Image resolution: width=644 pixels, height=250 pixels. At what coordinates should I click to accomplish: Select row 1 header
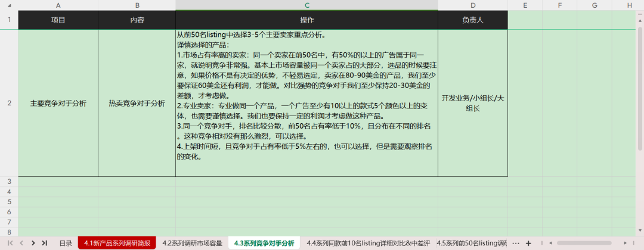9,20
